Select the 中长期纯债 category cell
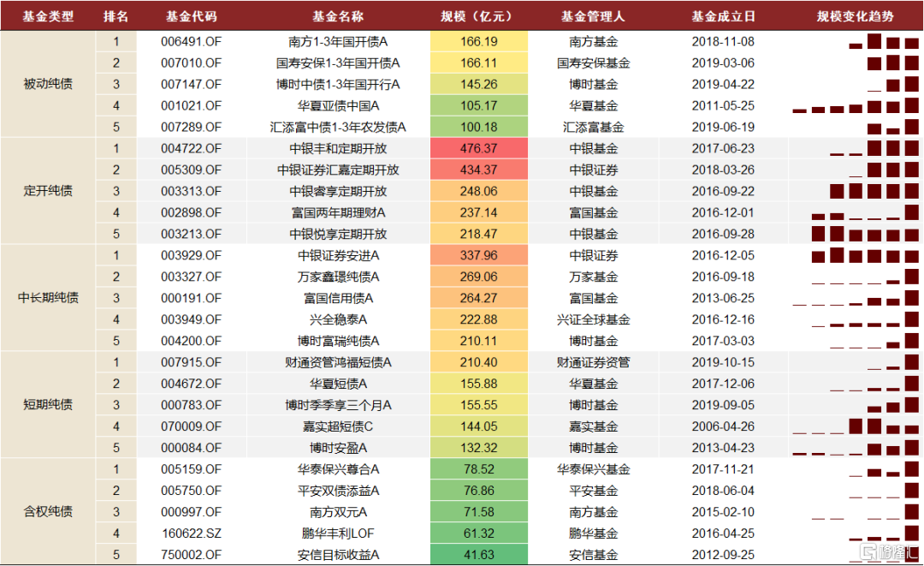 pyautogui.click(x=48, y=298)
